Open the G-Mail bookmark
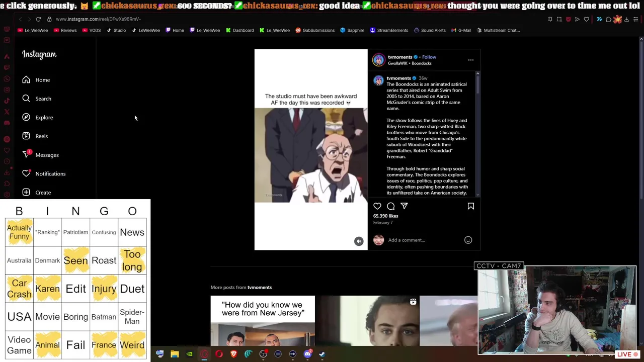The image size is (644, 362). coord(461,30)
